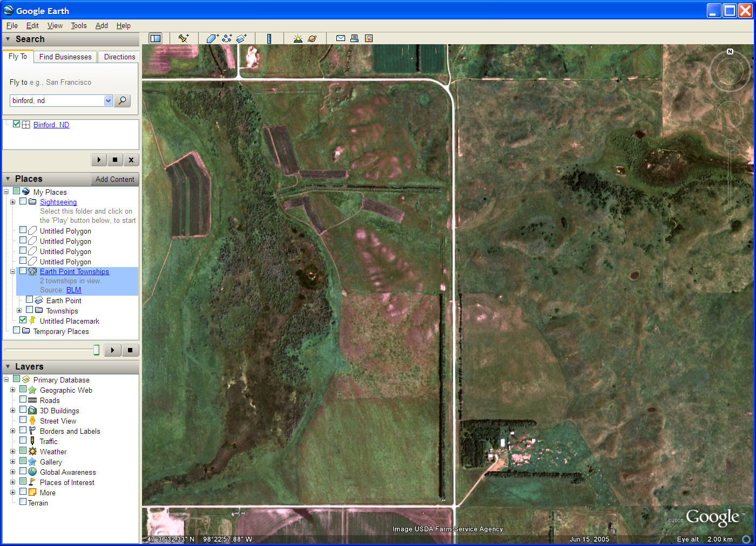756x546 pixels.
Task: Expand the Borders and Labels layer
Action: tap(12, 431)
